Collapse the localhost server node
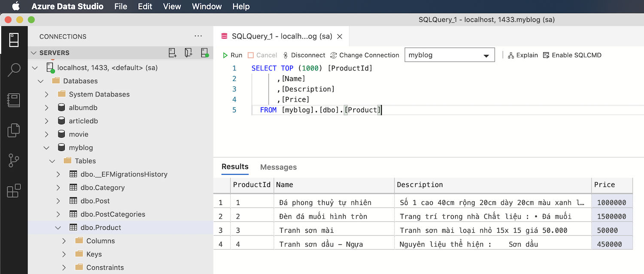The width and height of the screenshot is (644, 274). pos(36,68)
